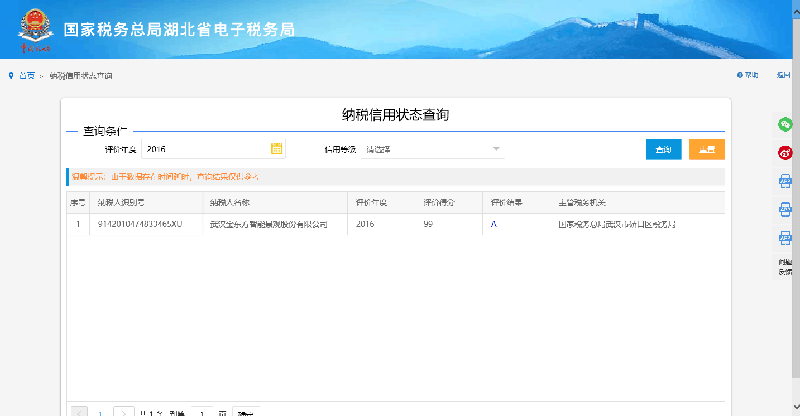Go to 首页 home in breadcrumb

click(x=27, y=75)
